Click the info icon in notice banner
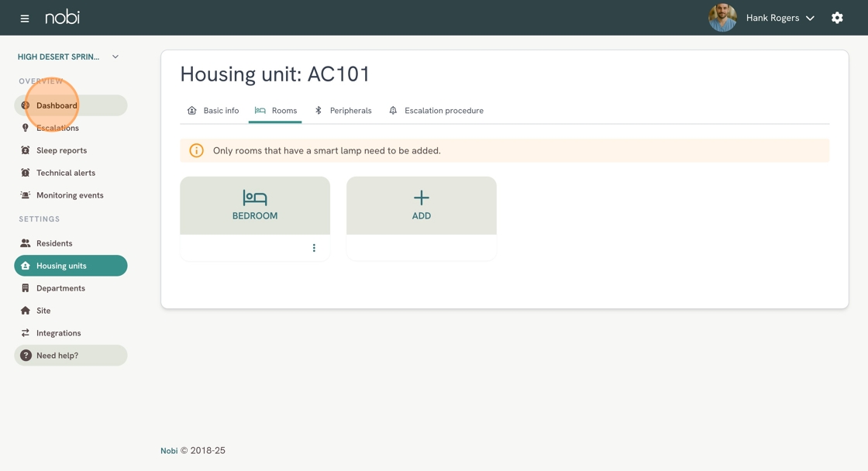 point(197,150)
